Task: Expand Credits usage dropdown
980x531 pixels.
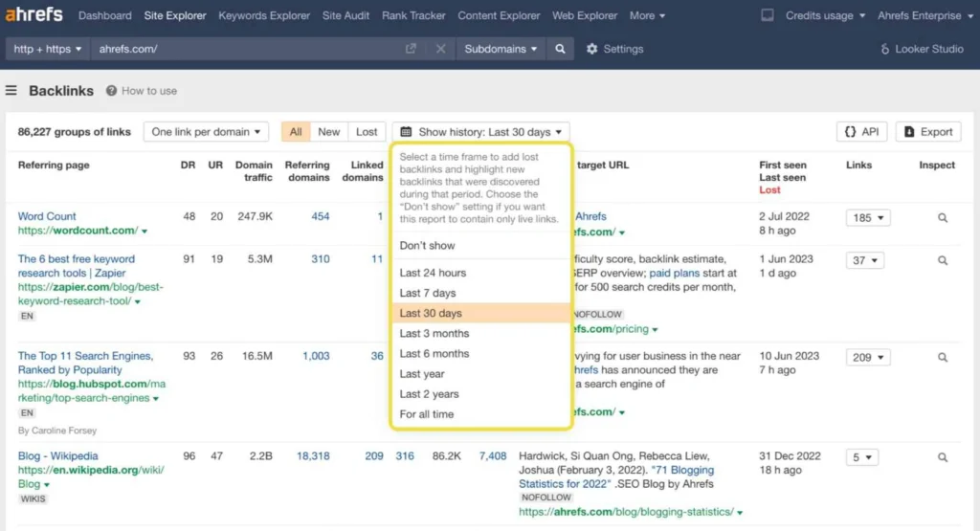Action: [x=826, y=15]
